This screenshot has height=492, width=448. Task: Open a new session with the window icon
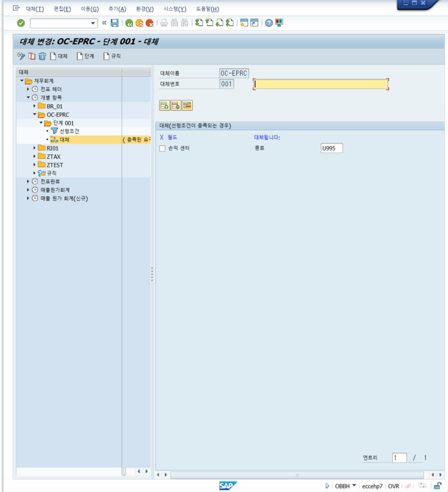(x=244, y=23)
